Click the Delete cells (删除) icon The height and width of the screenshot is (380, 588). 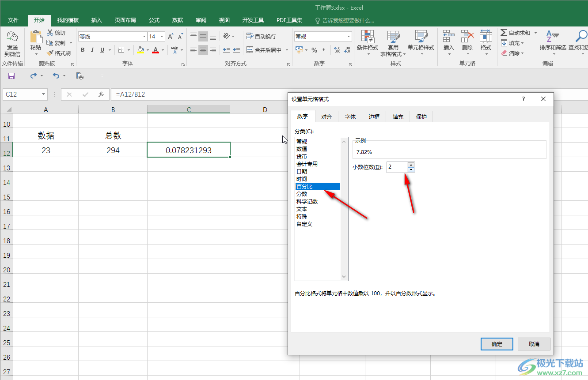pyautogui.click(x=467, y=37)
